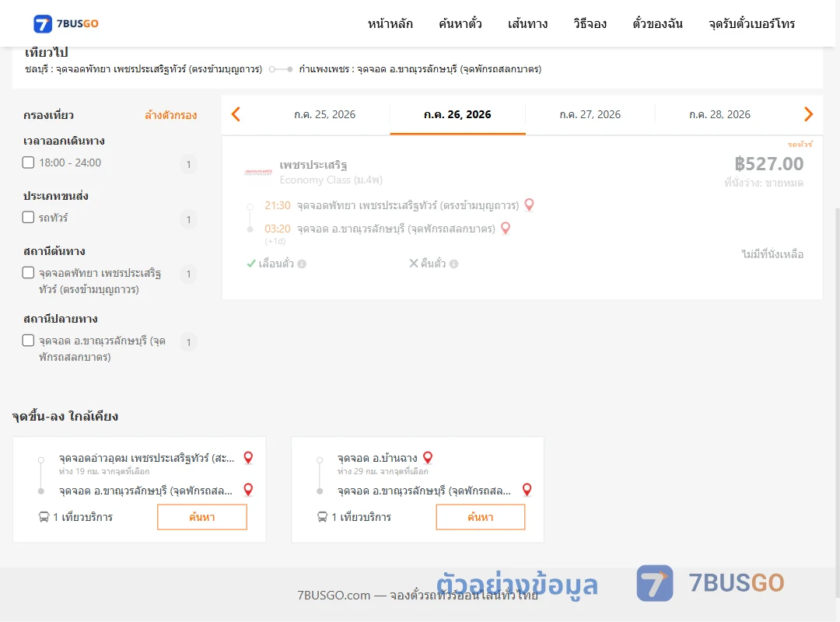Click the page vertical scrollbar

[837, 402]
